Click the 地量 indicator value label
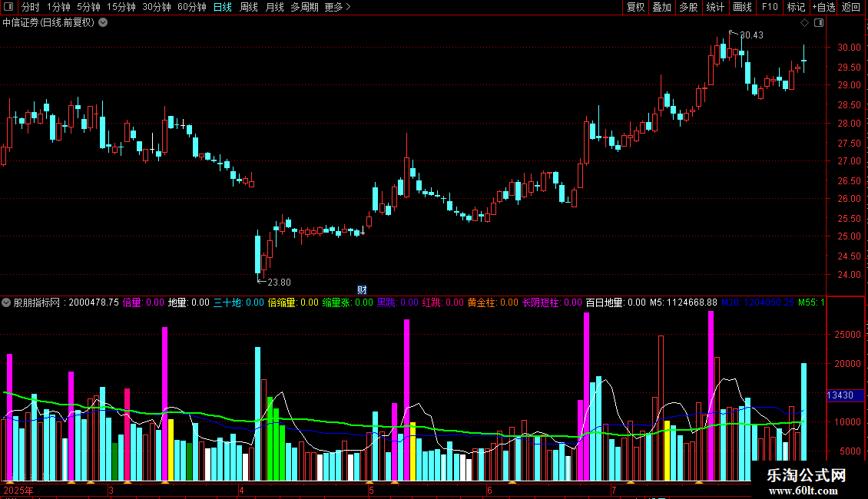This screenshot has width=868, height=499. tap(188, 302)
